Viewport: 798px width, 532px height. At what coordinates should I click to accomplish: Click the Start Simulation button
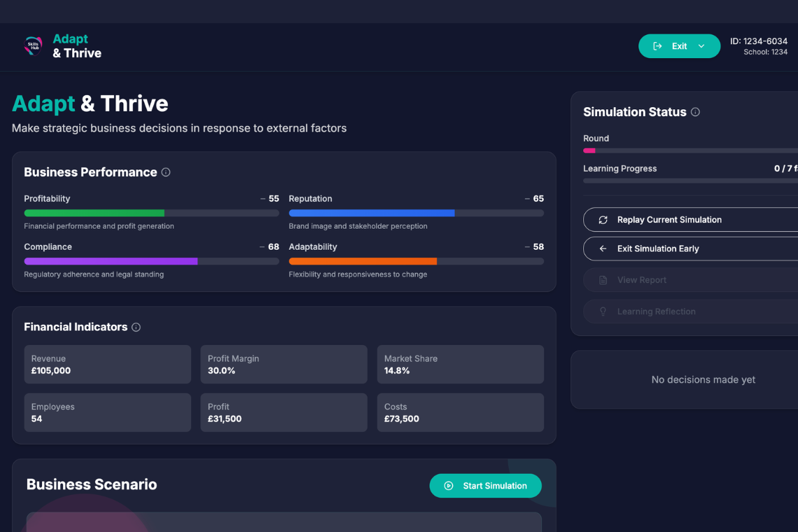(x=486, y=486)
